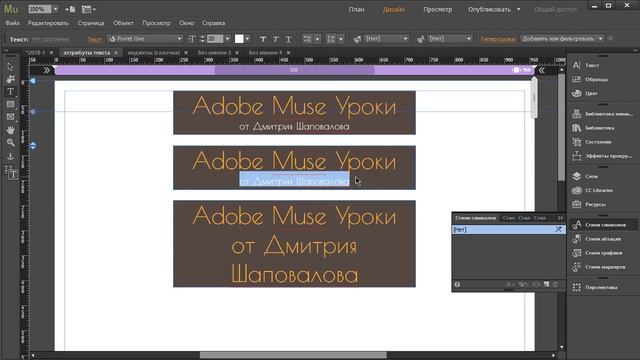Open the paragraph style [Нет] dropdown

pos(386,39)
